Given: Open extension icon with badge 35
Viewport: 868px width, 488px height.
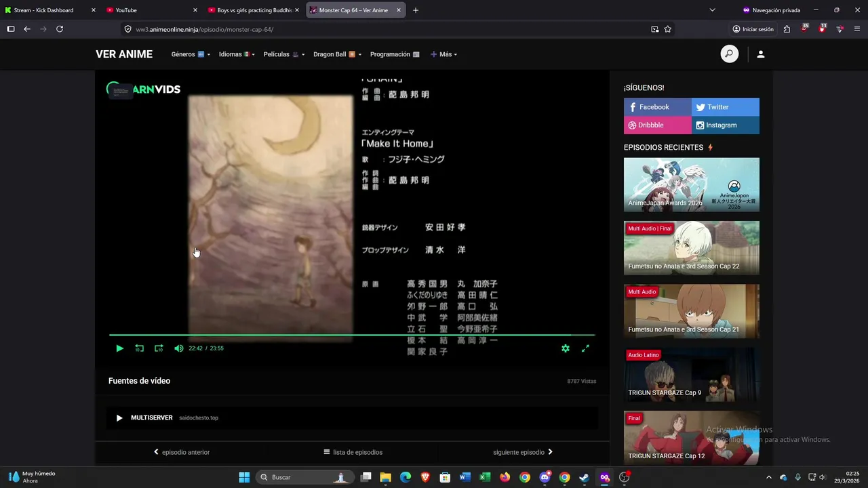Looking at the screenshot, I should click(x=804, y=28).
